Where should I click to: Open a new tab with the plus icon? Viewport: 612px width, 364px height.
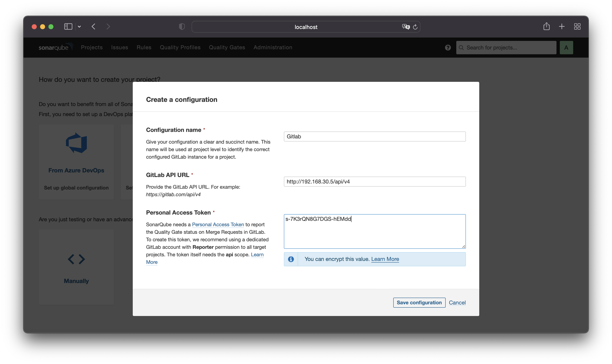coord(562,27)
